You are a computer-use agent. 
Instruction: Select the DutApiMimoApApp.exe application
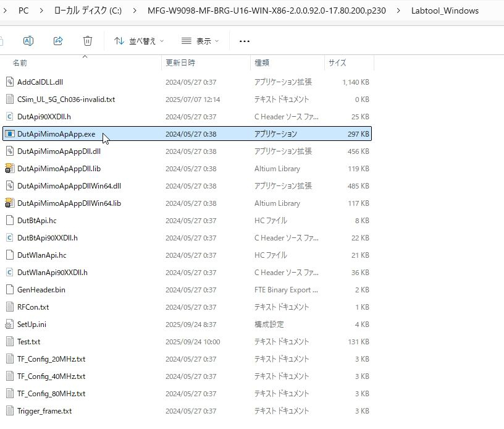pos(56,134)
